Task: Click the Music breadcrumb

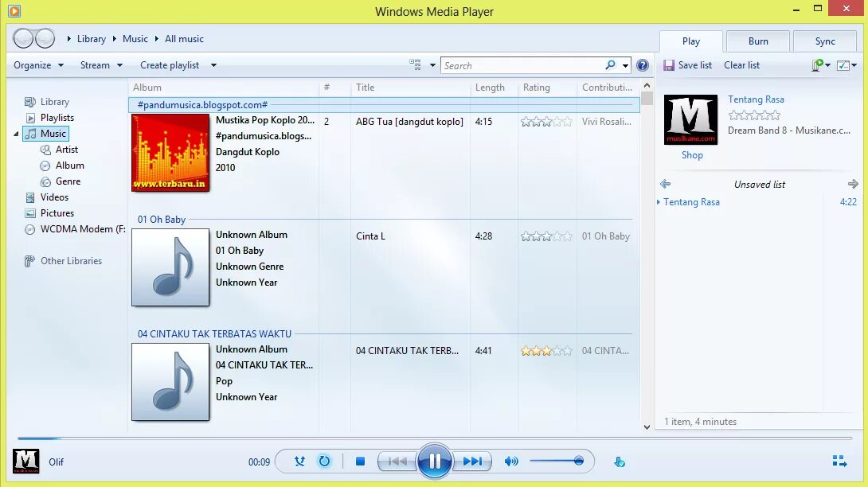Action: coord(135,39)
